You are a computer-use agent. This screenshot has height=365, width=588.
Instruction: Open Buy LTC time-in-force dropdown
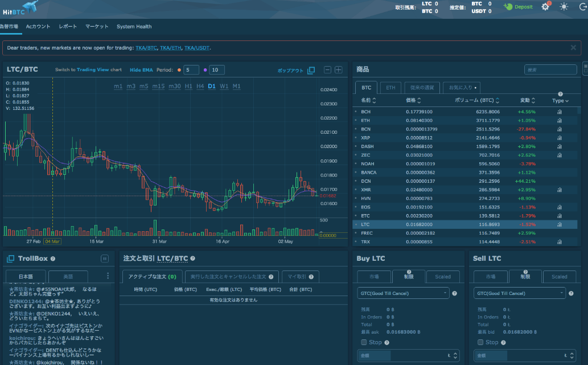[403, 293]
